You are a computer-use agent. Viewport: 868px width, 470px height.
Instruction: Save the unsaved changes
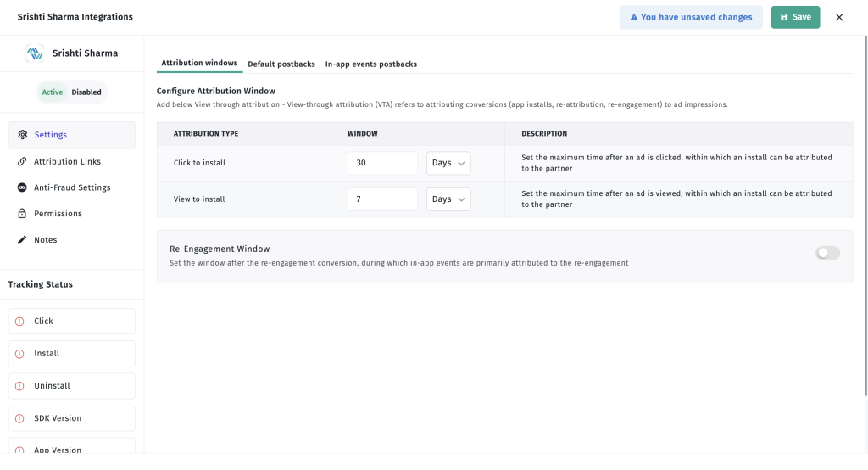(795, 17)
